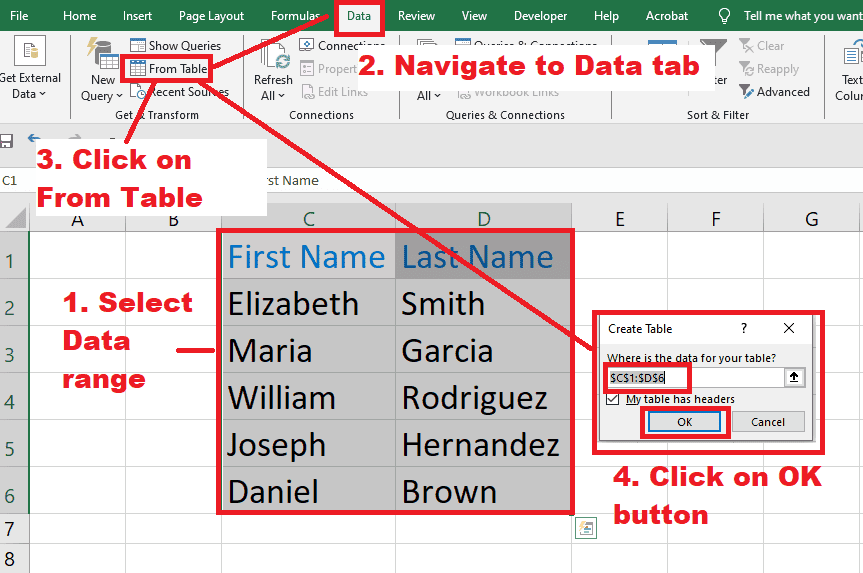Open the File tab

19,16
